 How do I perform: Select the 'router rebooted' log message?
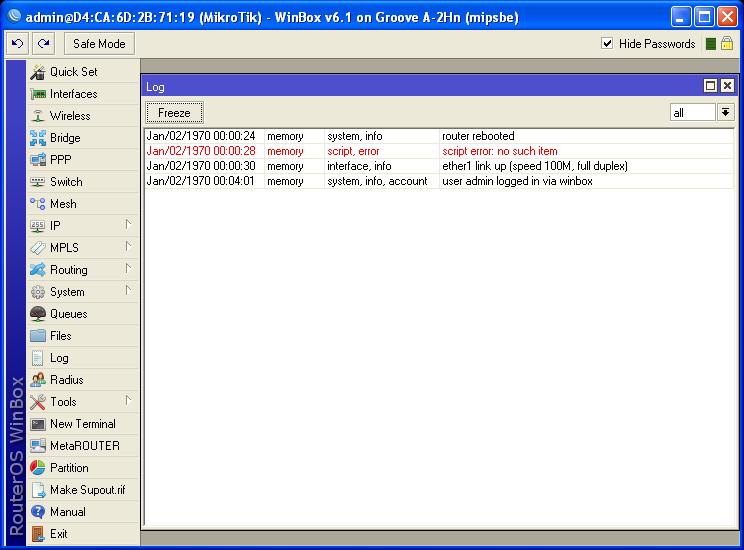coord(478,136)
